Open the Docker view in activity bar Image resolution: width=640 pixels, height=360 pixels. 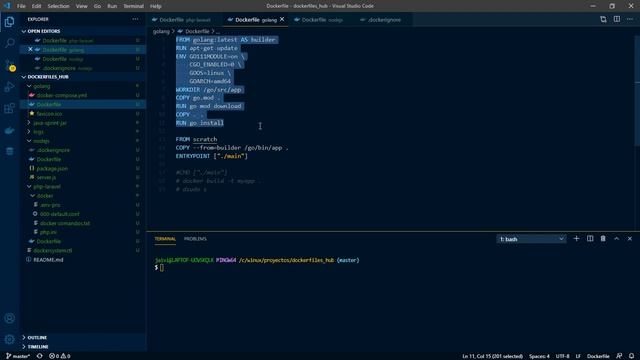click(9, 131)
